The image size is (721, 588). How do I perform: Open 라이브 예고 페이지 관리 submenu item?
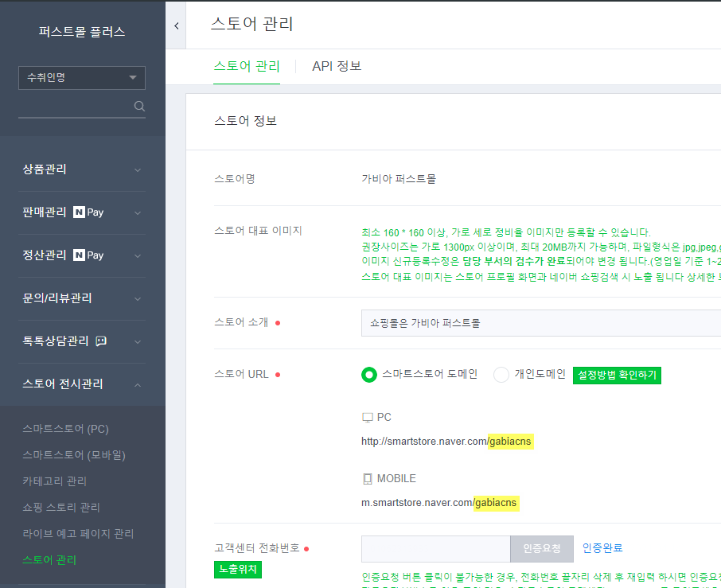click(78, 534)
